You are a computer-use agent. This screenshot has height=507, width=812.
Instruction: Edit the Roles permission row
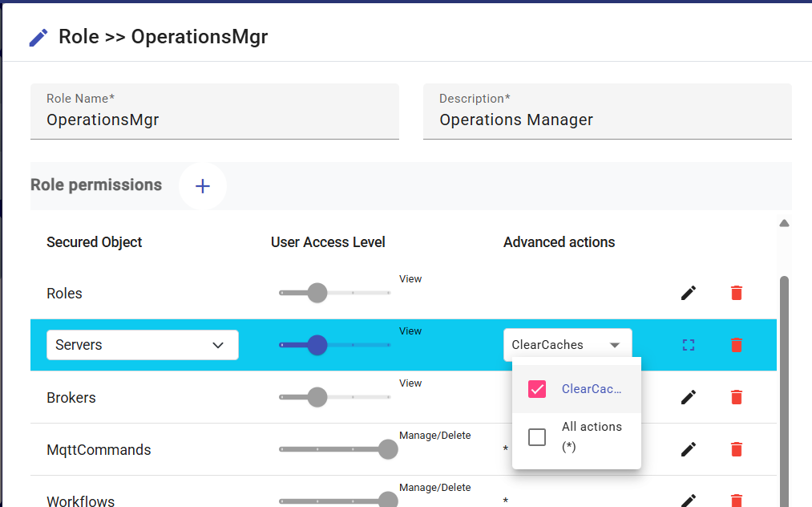pyautogui.click(x=688, y=293)
